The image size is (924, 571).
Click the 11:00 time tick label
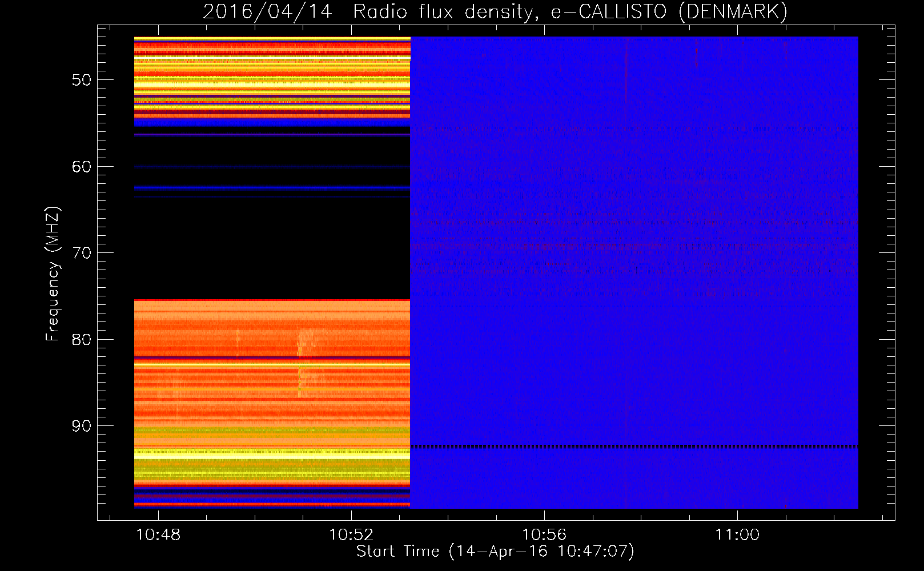737,534
